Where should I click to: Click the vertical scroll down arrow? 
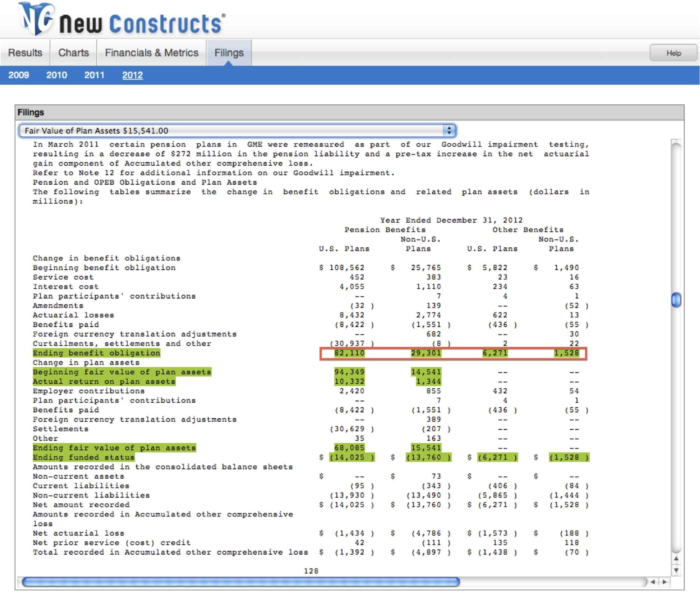click(676, 570)
